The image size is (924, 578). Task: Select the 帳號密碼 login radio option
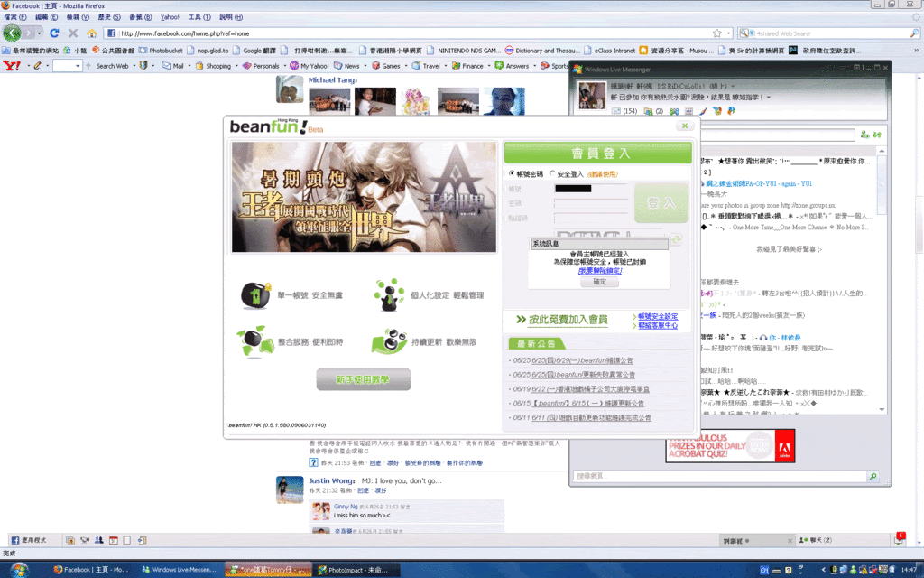[x=512, y=174]
